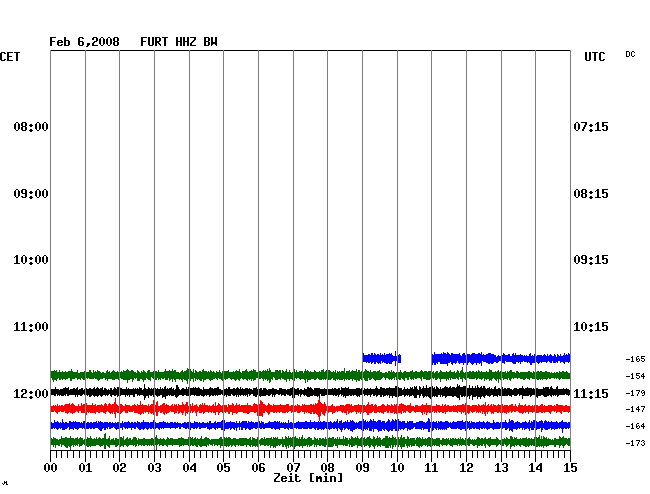650x494 pixels.
Task: Select minute tick label 08
Action: coord(327,468)
